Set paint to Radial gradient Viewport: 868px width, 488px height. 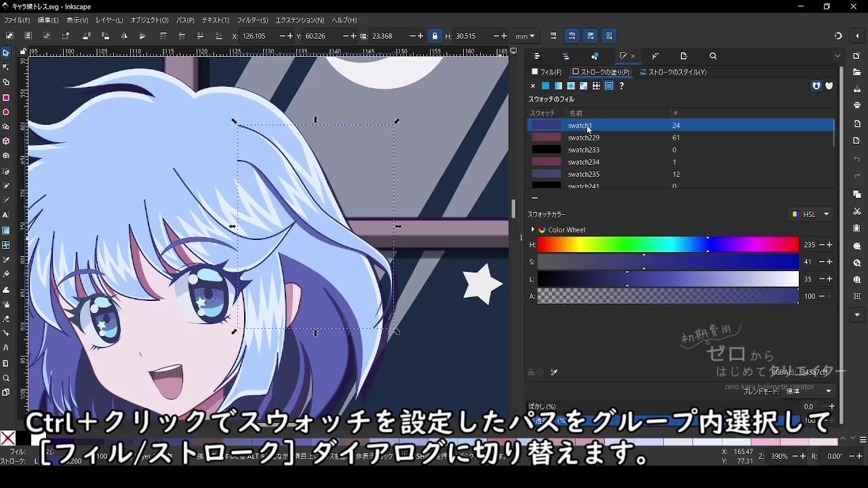coord(571,86)
